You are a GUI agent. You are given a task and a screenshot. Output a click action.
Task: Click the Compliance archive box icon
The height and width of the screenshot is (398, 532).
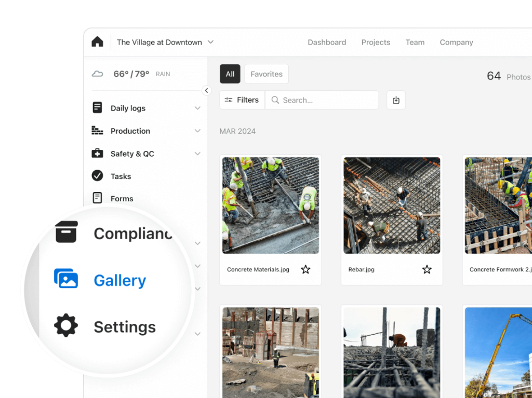point(66,232)
